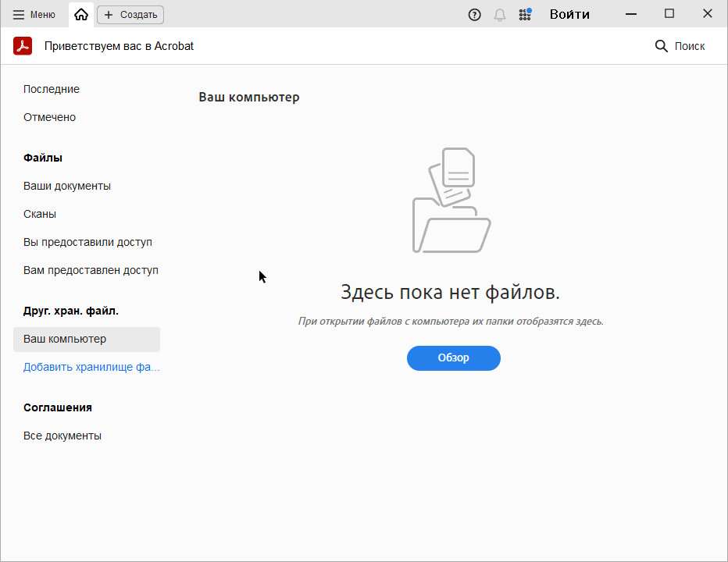Open Все документы under Соглашения
Image resolution: width=728 pixels, height=562 pixels.
[62, 436]
